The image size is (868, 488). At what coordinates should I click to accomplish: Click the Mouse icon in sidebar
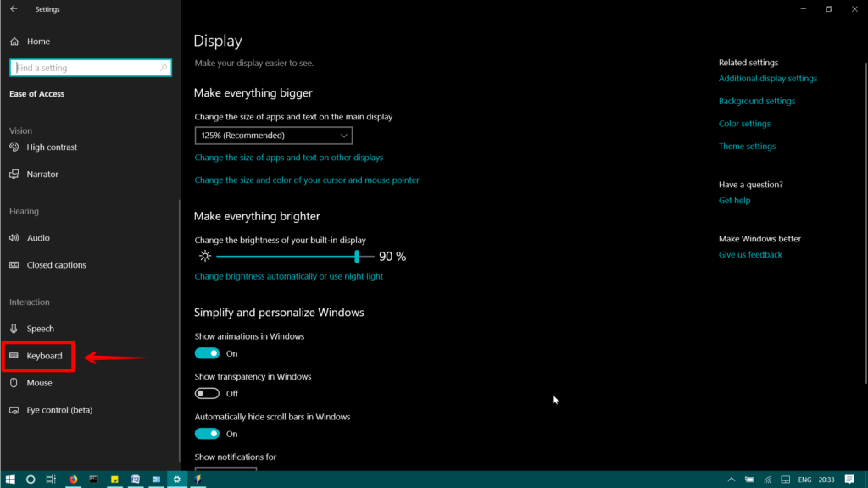tap(14, 383)
